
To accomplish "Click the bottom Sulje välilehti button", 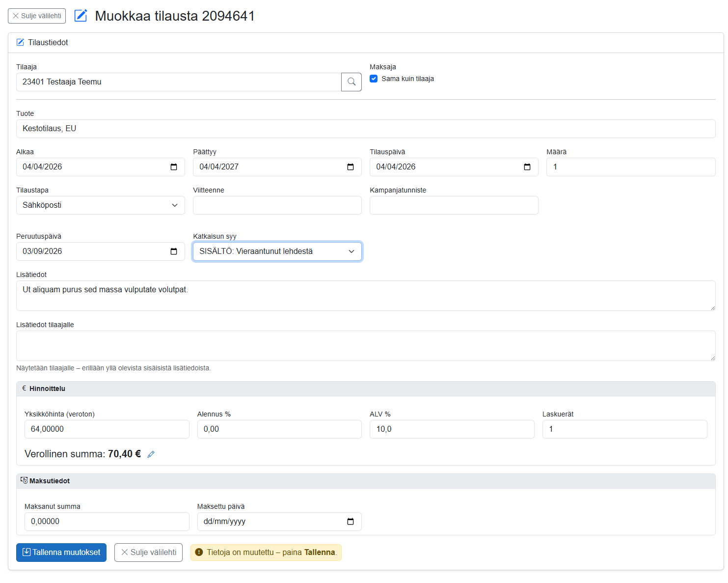I will (148, 553).
